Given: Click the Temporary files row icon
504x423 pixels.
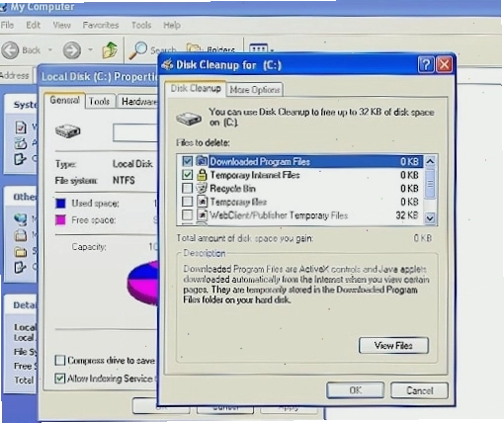Looking at the screenshot, I should (x=202, y=202).
